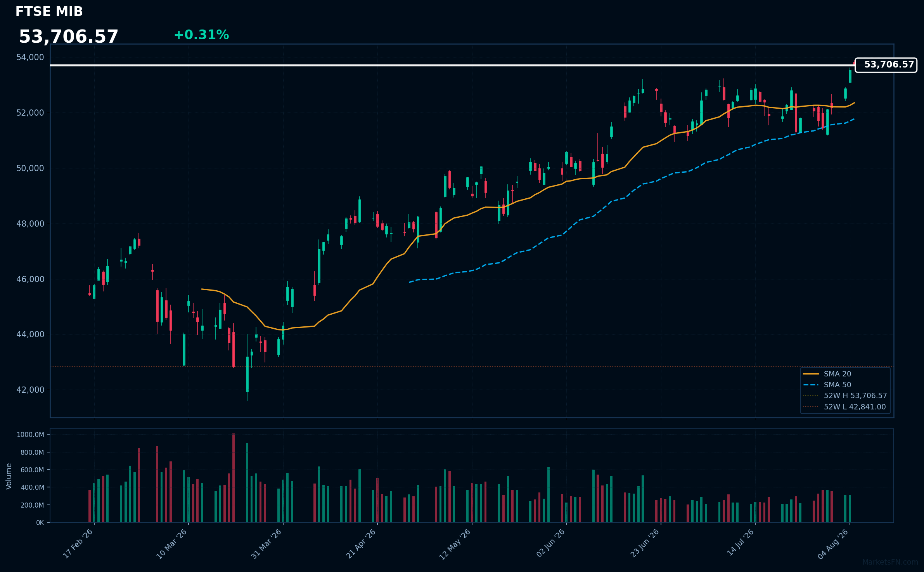Click the 44,000 price axis label
Image resolution: width=924 pixels, height=572 pixels.
click(x=30, y=335)
